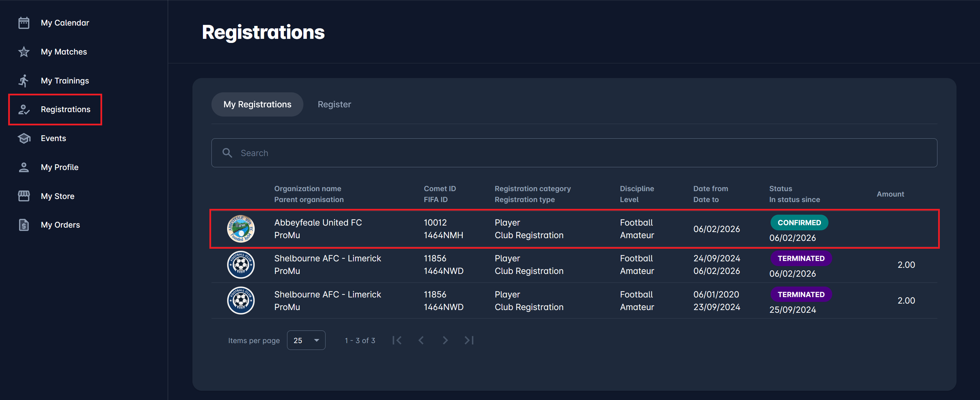
Task: Jump to the first page of results
Action: (397, 340)
